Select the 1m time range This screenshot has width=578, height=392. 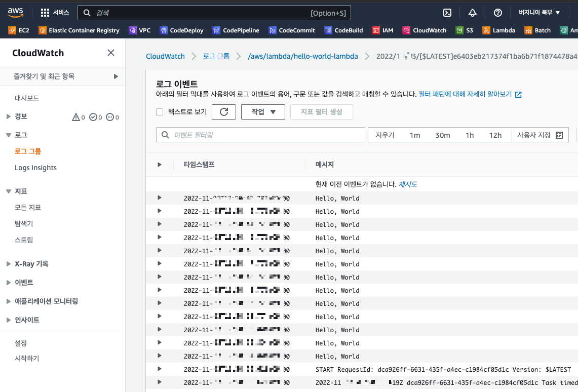pyautogui.click(x=415, y=135)
